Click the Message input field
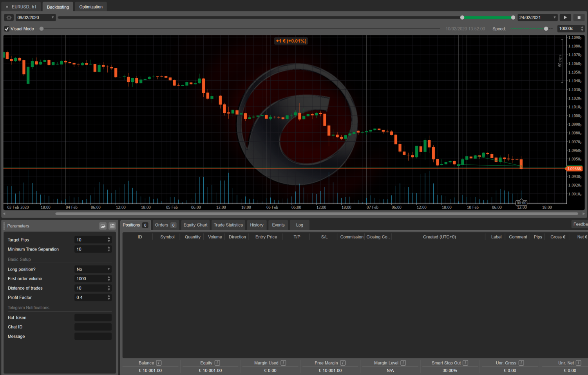Viewport: 588px width, 375px height. tap(93, 336)
